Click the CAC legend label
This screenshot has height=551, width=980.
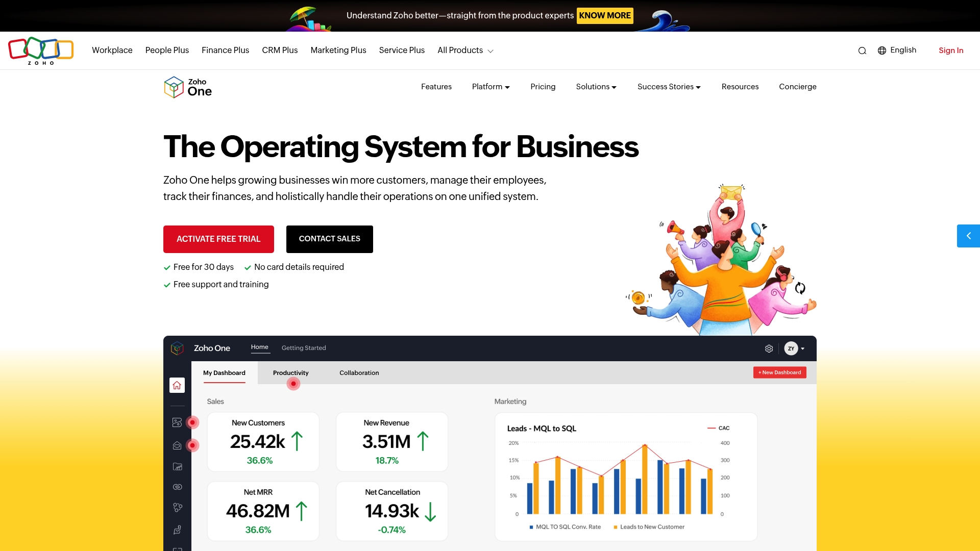pos(719,428)
